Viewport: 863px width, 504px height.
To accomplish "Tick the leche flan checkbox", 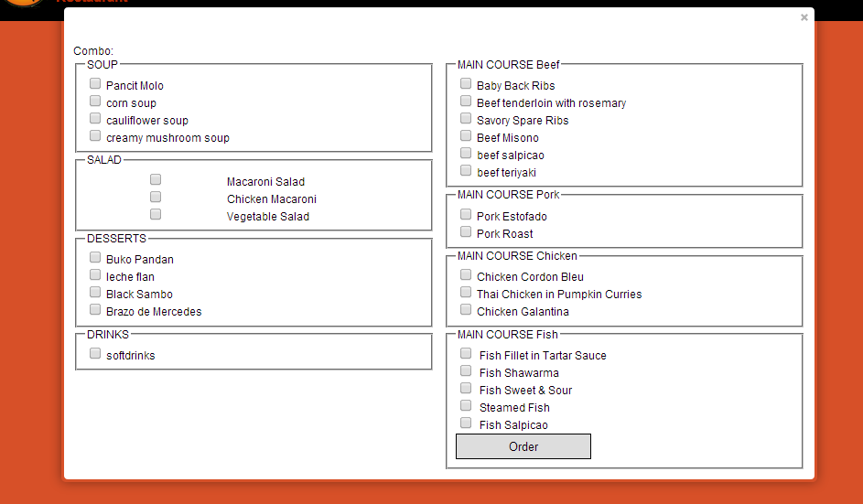I will coord(95,274).
